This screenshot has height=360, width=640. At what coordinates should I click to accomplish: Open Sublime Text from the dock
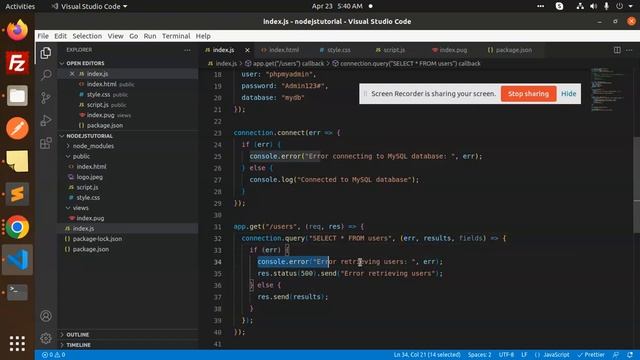(x=17, y=194)
